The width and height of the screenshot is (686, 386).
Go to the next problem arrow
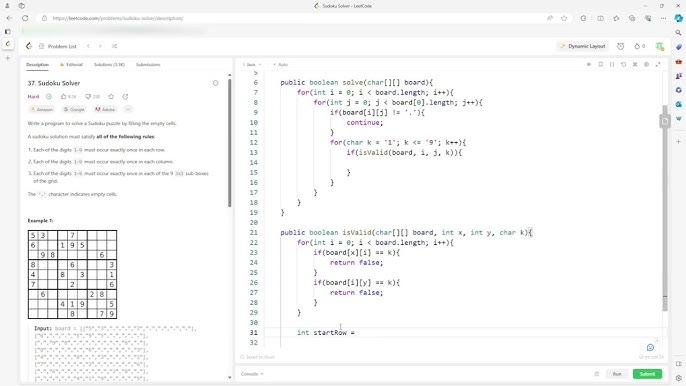tap(100, 46)
